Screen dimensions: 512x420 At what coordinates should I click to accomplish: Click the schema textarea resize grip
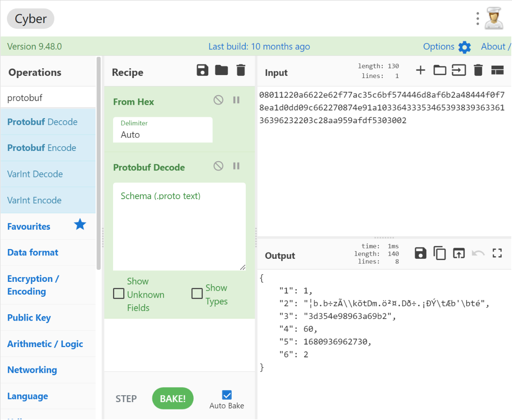pyautogui.click(x=242, y=267)
